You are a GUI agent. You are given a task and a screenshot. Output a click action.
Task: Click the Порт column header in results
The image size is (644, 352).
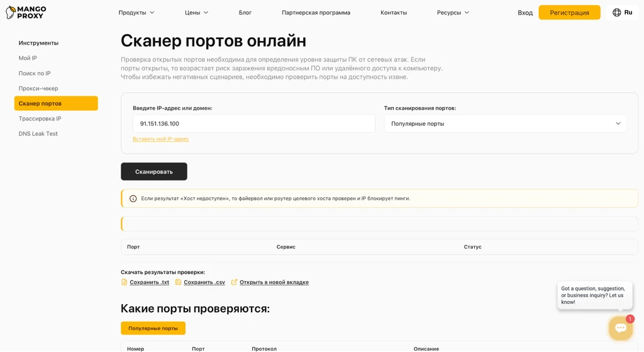(133, 247)
